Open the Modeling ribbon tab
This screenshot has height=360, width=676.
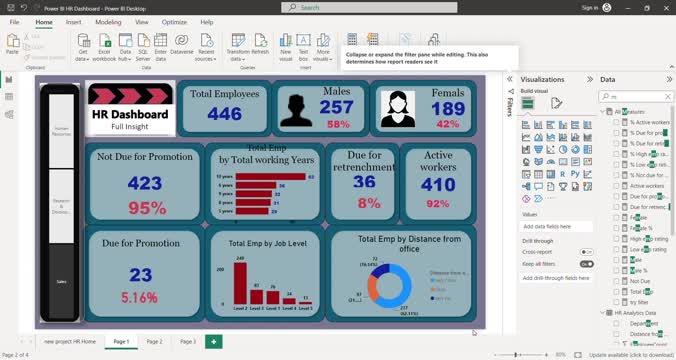(x=108, y=22)
